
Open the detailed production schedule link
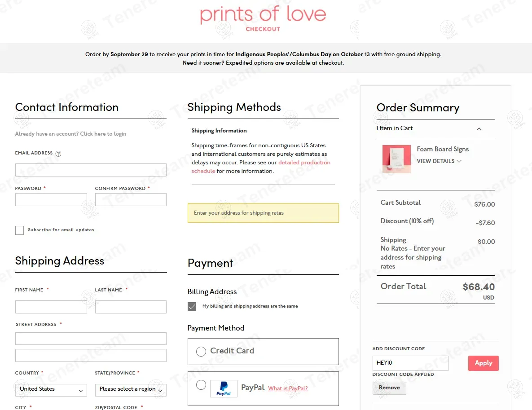pos(304,163)
